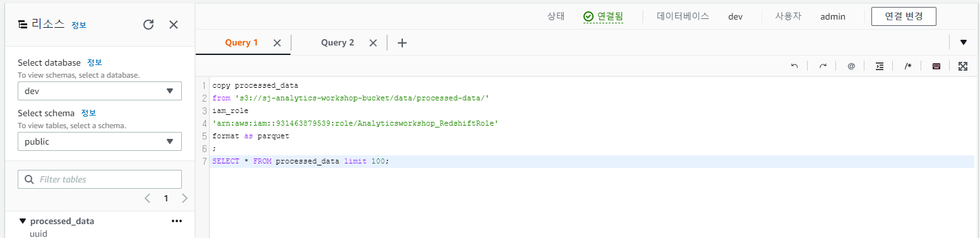Redo last editor change
This screenshot has height=238, width=980.
(823, 66)
